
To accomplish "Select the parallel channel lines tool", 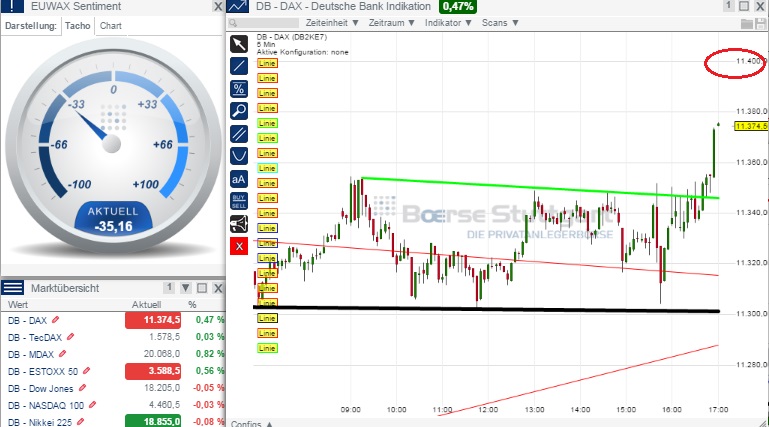I will pos(239,134).
